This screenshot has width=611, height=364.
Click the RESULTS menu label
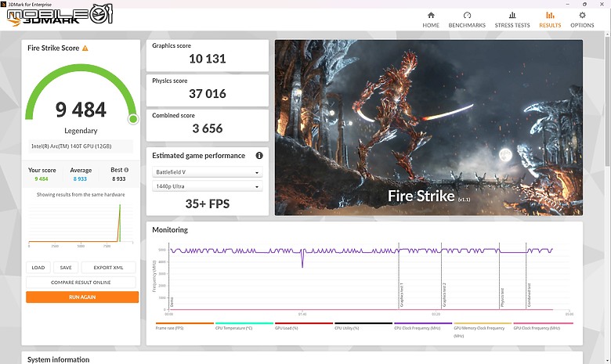pyautogui.click(x=550, y=25)
